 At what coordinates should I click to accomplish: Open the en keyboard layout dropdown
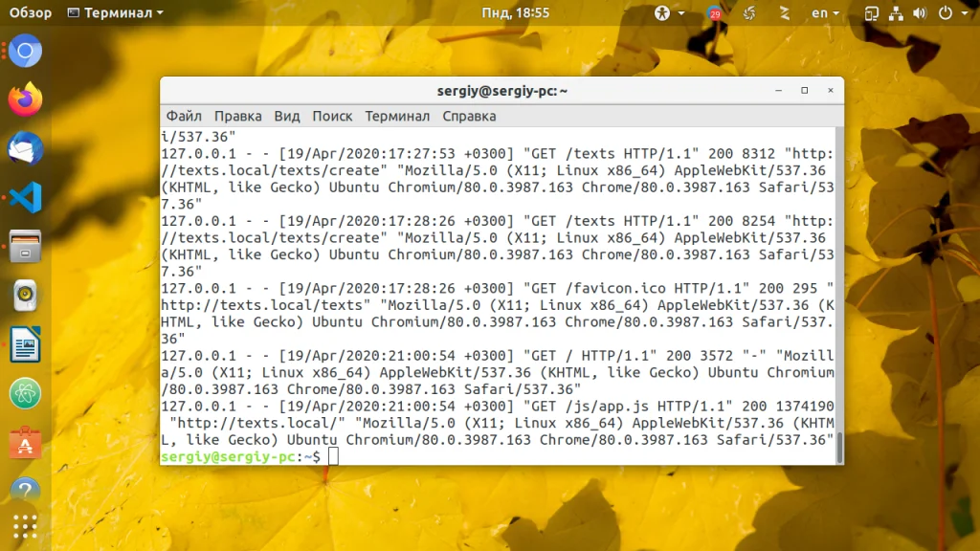[x=825, y=13]
